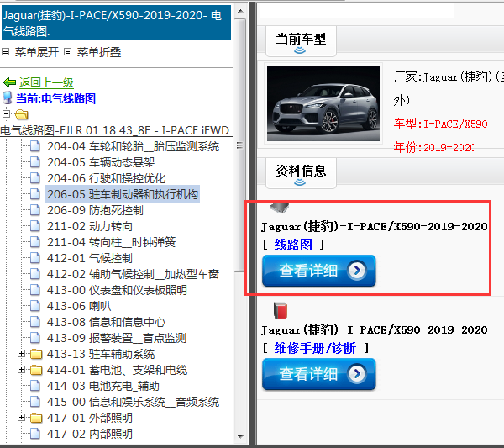Click the 车型:I-PACE/X590 red text
Image resolution: width=504 pixels, height=448 pixels.
point(440,124)
